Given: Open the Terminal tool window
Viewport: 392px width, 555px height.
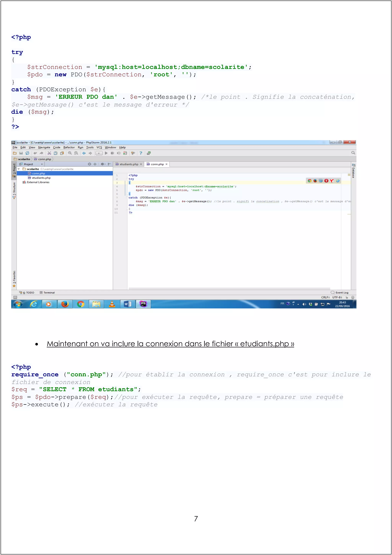Looking at the screenshot, I should (47, 292).
